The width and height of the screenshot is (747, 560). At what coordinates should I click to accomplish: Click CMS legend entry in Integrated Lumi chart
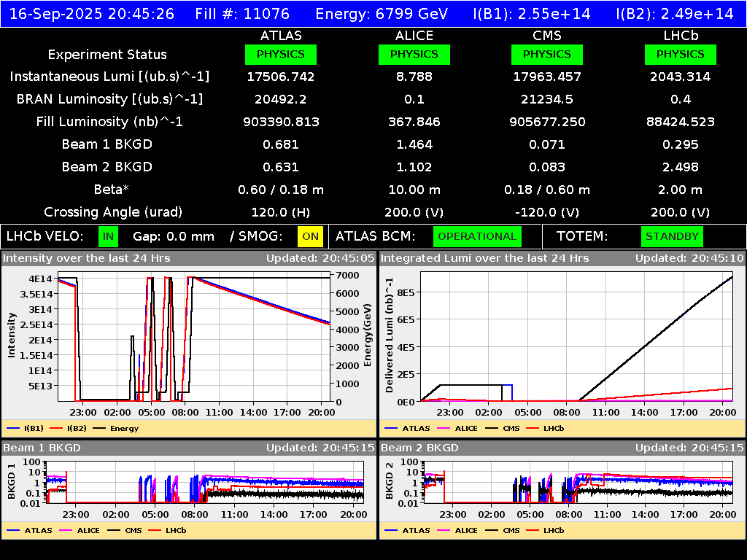pyautogui.click(x=503, y=428)
